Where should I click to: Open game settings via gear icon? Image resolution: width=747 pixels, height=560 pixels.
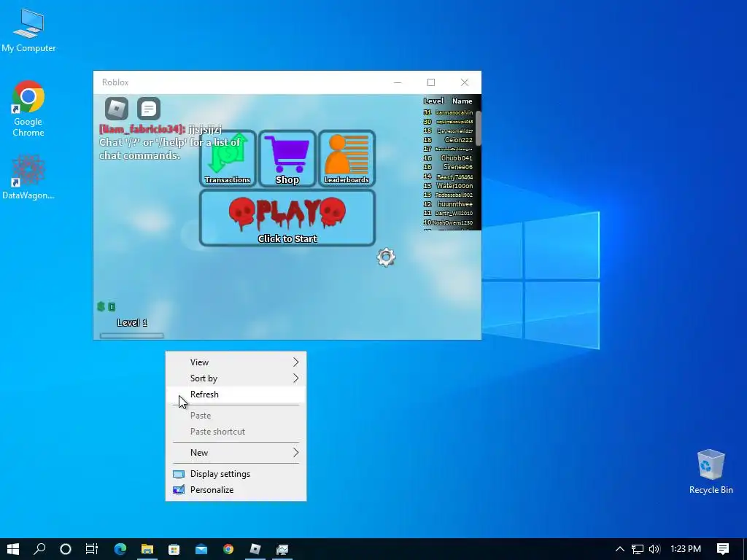click(387, 257)
